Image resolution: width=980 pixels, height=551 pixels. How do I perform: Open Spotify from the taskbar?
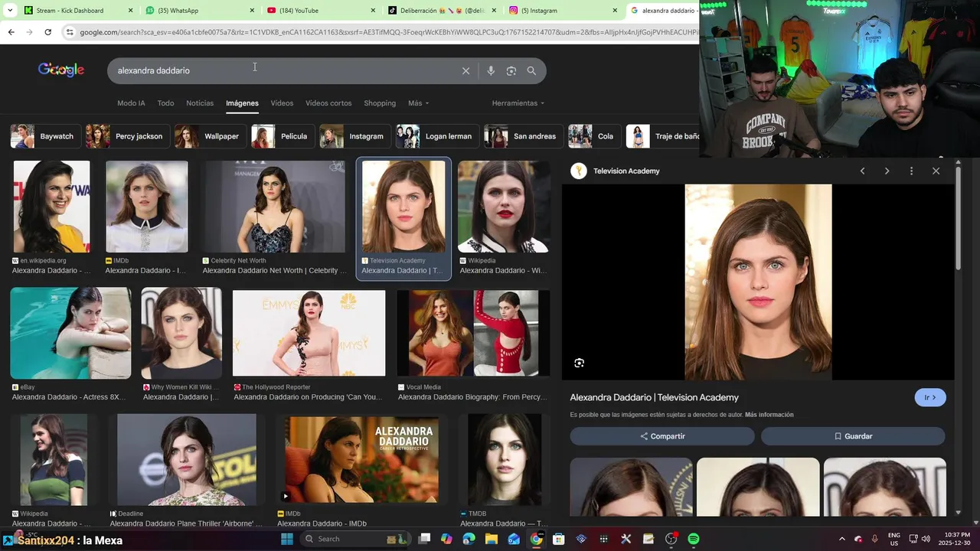693,539
